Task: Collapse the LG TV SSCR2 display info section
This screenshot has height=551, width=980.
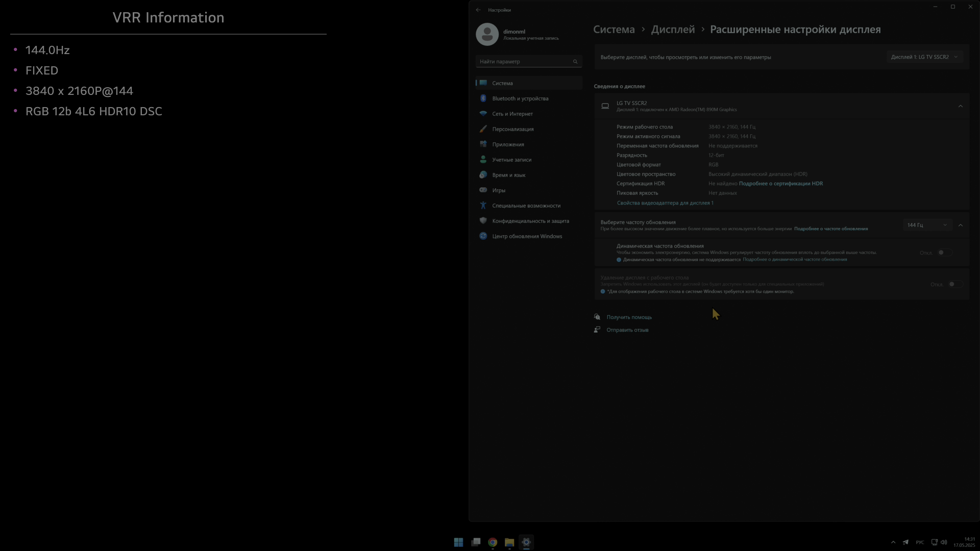Action: (x=960, y=106)
